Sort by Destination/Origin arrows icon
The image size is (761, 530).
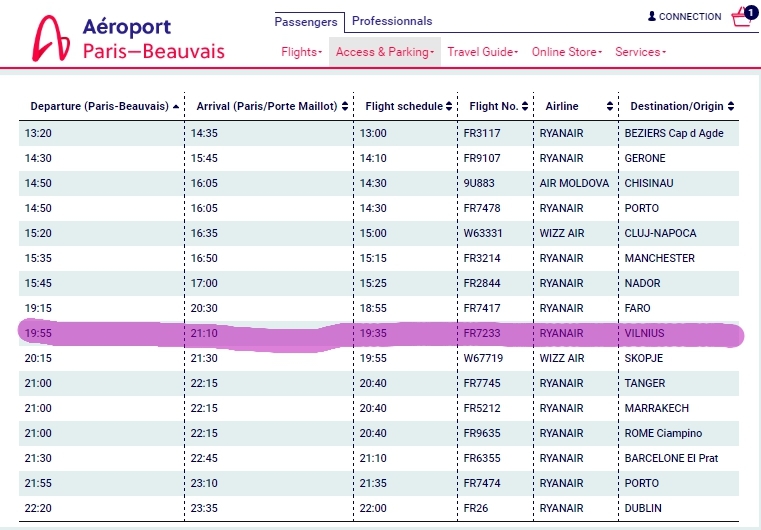tap(731, 106)
